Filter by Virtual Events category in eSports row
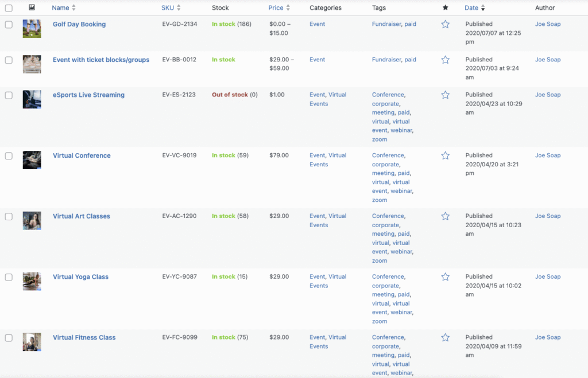 coord(337,95)
